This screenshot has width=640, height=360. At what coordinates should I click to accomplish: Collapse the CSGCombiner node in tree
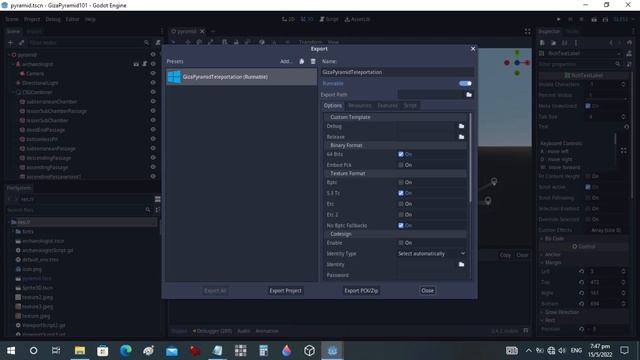(x=13, y=92)
